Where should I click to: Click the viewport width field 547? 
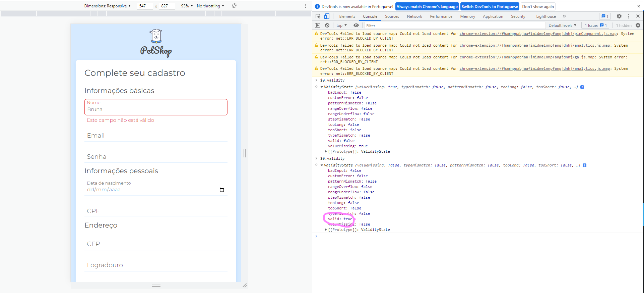[x=145, y=6]
